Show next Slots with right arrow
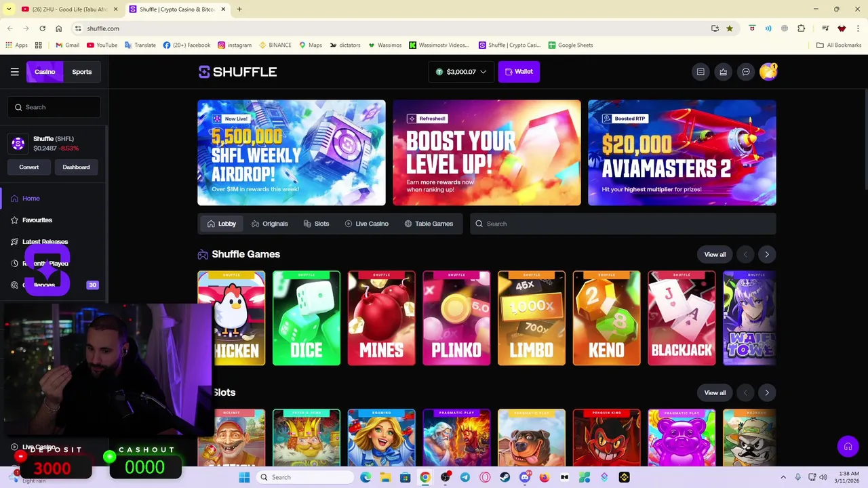The image size is (868, 488). [767, 393]
